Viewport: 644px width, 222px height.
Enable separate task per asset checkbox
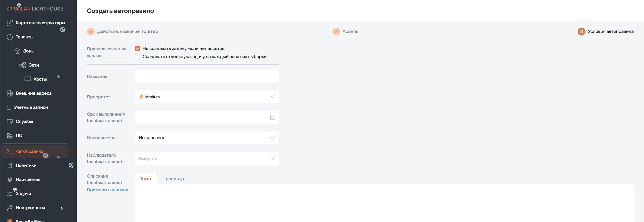point(137,57)
